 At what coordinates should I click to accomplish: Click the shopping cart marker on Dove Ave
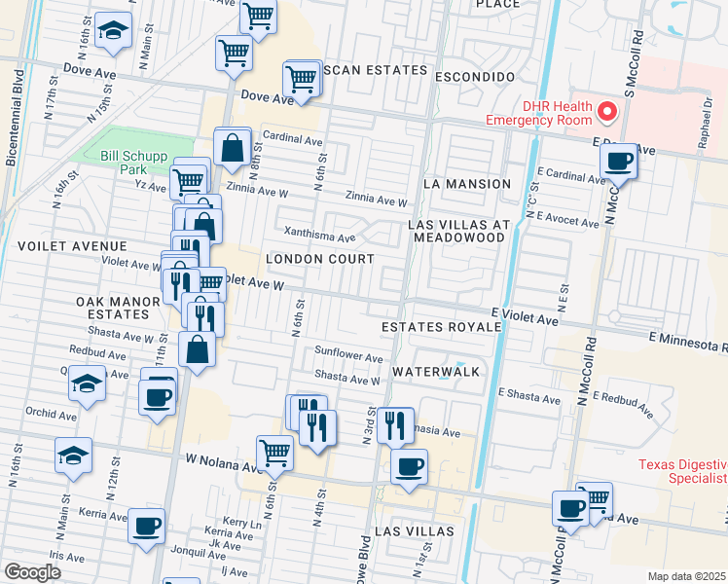click(303, 80)
